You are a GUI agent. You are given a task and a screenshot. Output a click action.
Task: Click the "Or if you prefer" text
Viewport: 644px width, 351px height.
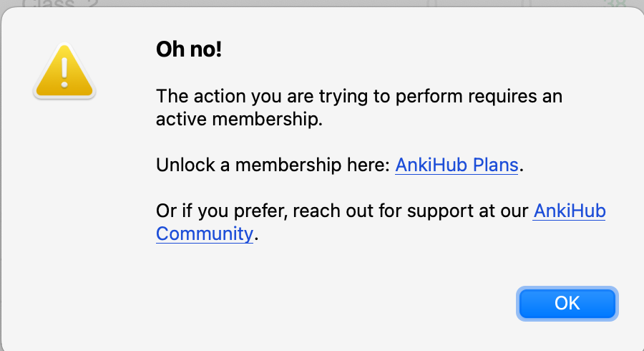coord(222,211)
